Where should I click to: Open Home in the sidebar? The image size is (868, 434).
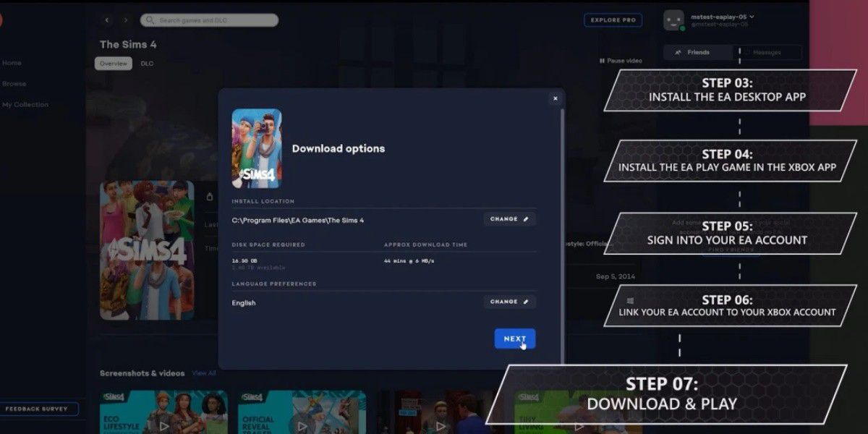point(12,63)
